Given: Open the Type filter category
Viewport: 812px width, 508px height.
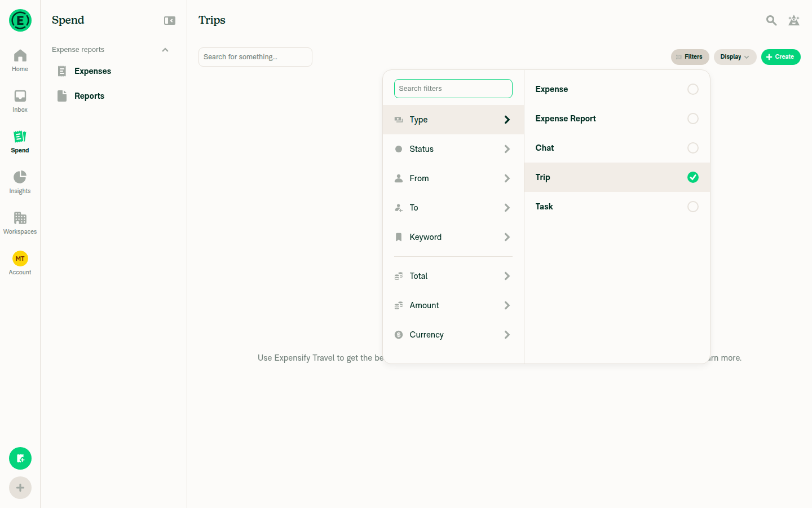Looking at the screenshot, I should [x=453, y=120].
